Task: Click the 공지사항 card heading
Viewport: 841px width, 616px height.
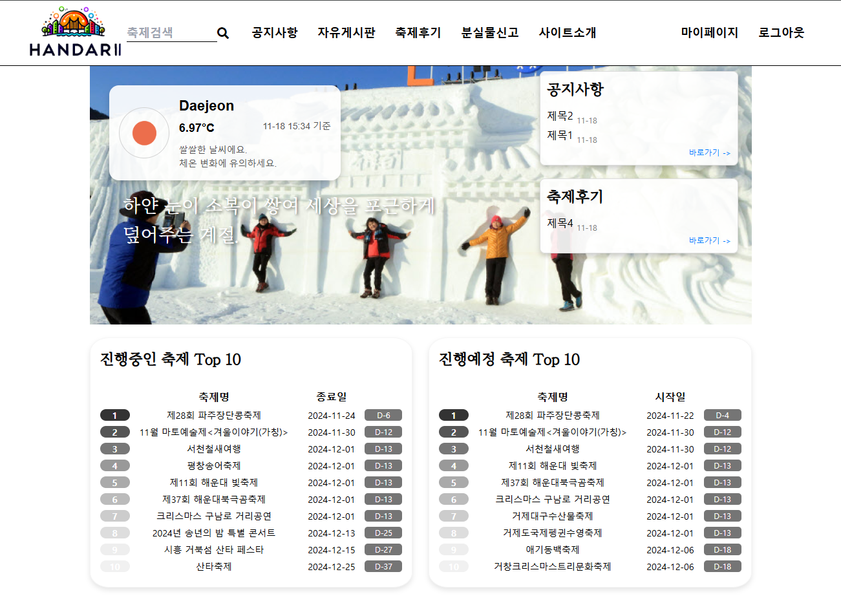Action: [575, 89]
